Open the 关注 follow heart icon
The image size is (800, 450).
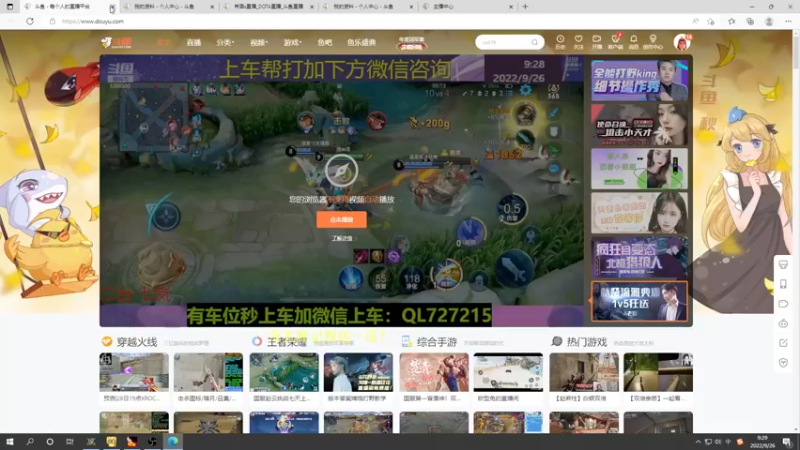(x=578, y=42)
